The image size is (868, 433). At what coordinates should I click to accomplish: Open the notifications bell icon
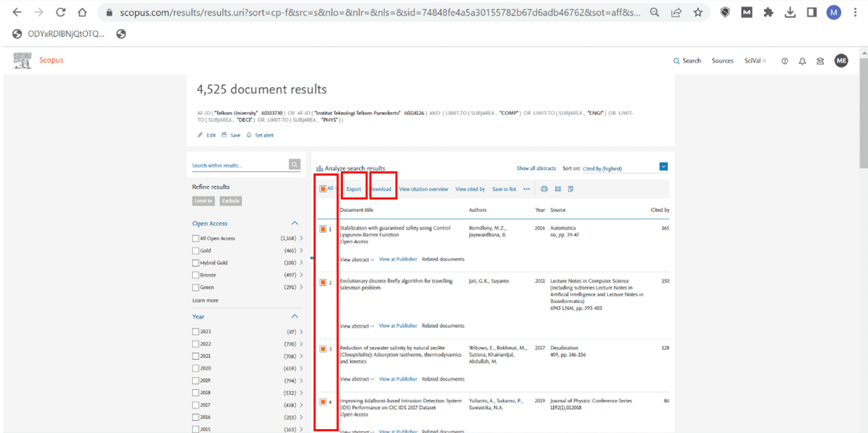pos(802,61)
